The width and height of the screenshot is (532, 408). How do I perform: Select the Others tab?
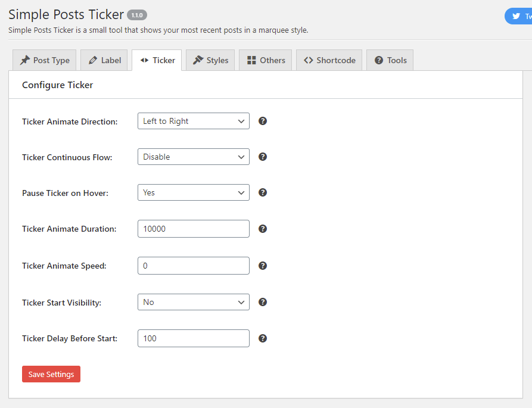(x=265, y=60)
